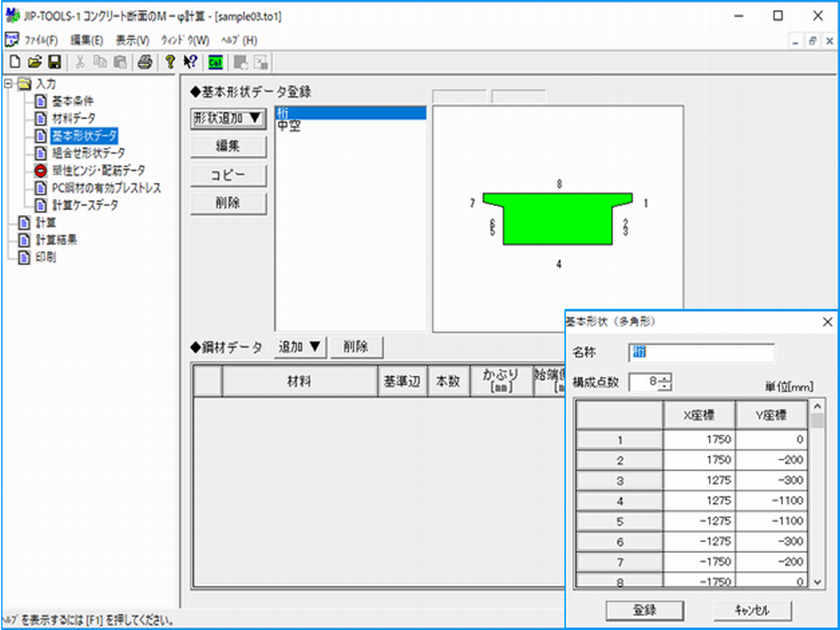Click the Print toolbar icon
Image resolution: width=840 pixels, height=630 pixels.
click(144, 62)
